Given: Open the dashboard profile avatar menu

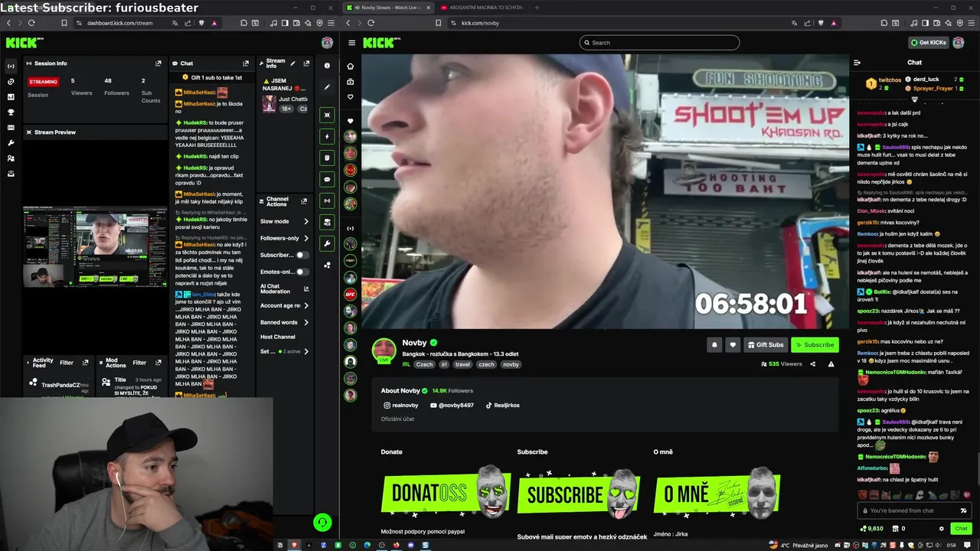Looking at the screenshot, I should tap(327, 43).
